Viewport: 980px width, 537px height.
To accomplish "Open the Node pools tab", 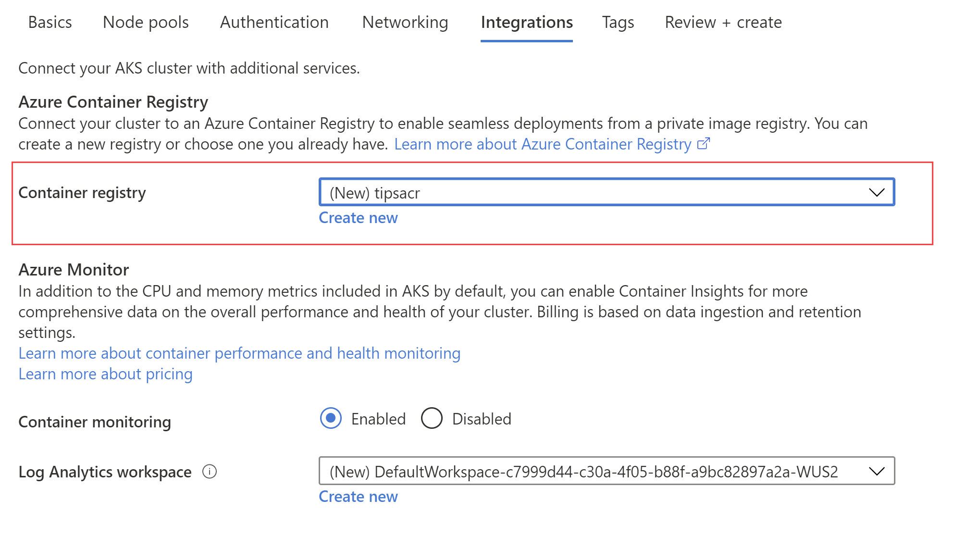I will point(146,22).
